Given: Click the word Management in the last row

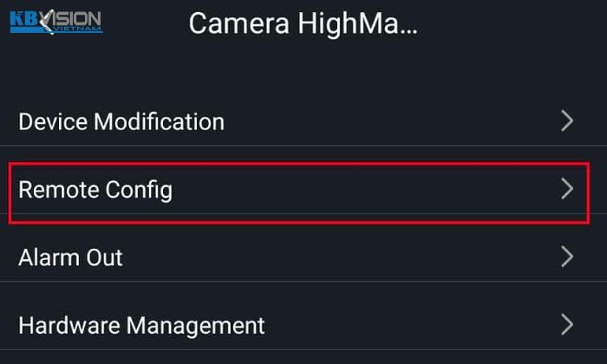Looking at the screenshot, I should tap(195, 326).
